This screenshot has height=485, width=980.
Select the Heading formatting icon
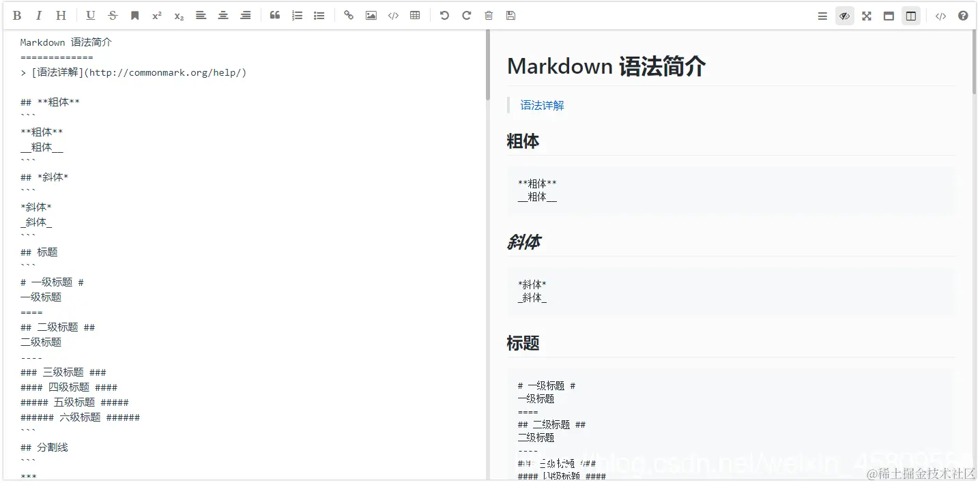point(61,15)
